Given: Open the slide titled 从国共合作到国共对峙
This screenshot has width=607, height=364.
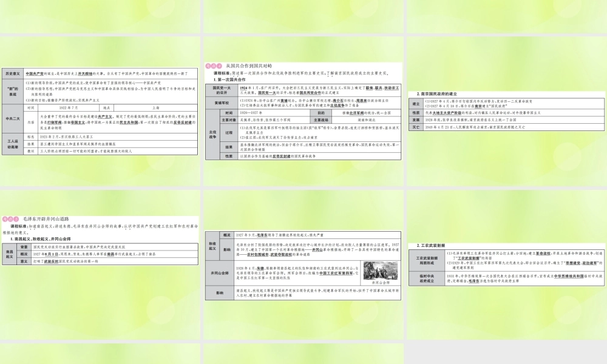Looking at the screenshot, I should (303, 112).
